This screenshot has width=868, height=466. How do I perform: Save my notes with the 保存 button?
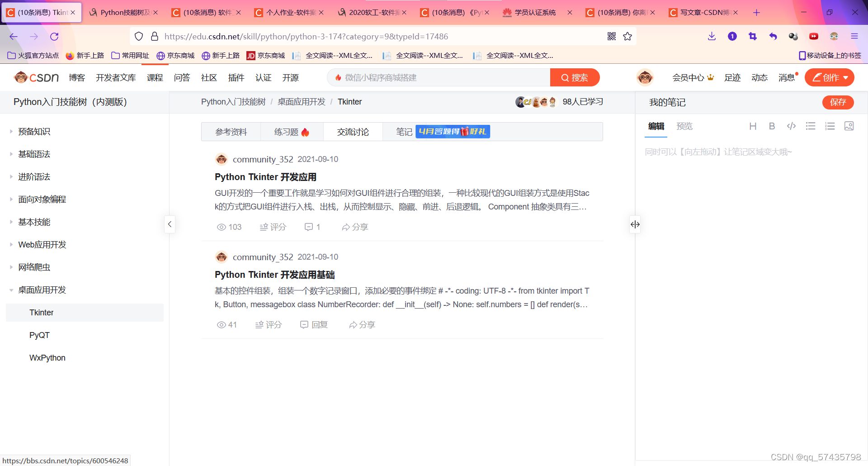pos(838,102)
